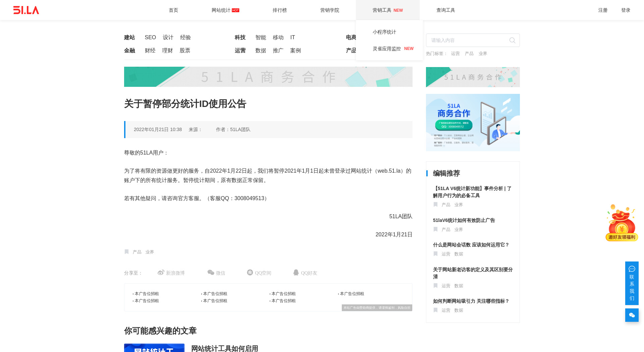The image size is (644, 352).
Task: Share to QQ好友 penguin icon
Action: [x=296, y=273]
